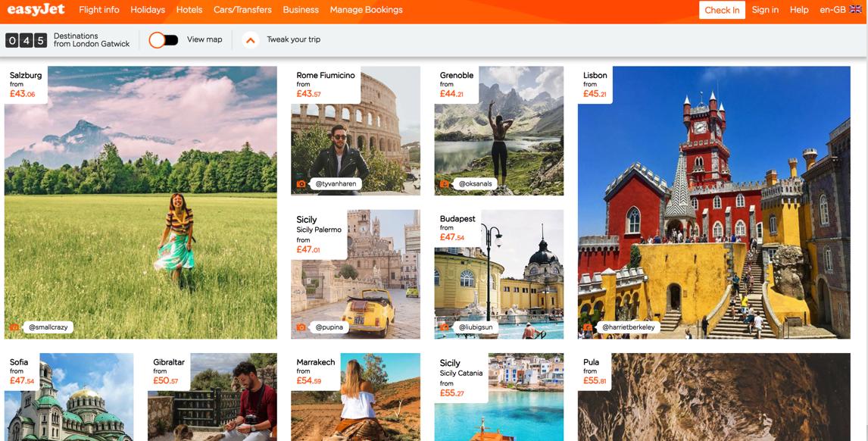Open Cars/Transfers menu

[x=242, y=9]
